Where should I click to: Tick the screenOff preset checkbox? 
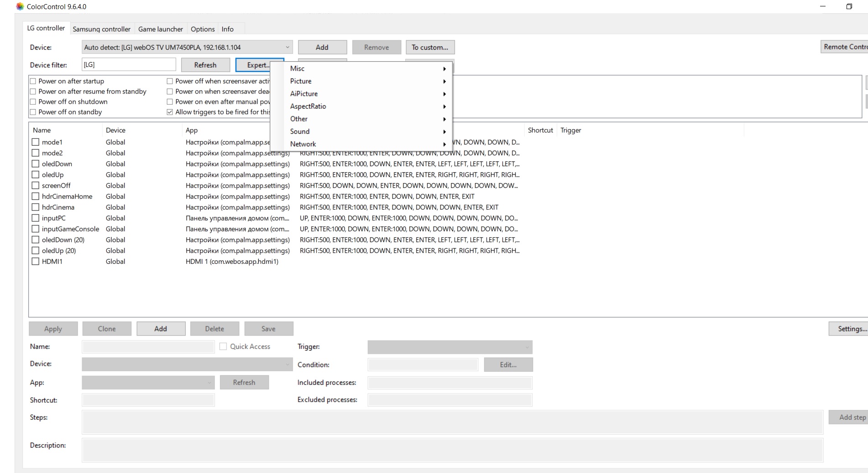point(36,185)
